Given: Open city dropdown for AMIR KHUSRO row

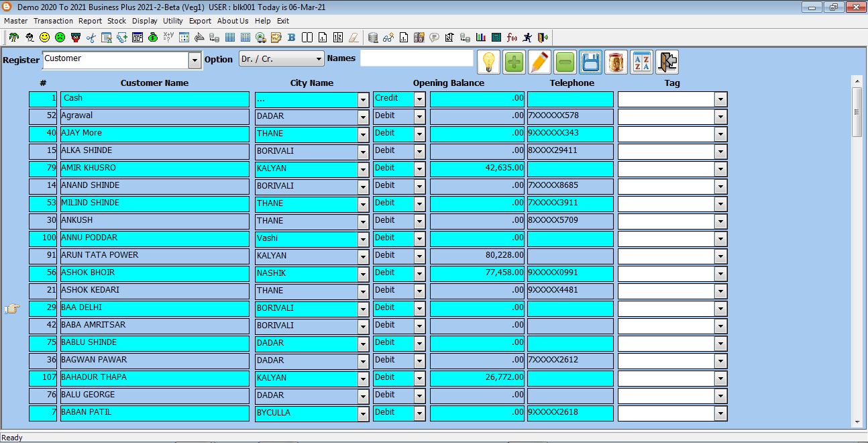Looking at the screenshot, I should pos(363,169).
